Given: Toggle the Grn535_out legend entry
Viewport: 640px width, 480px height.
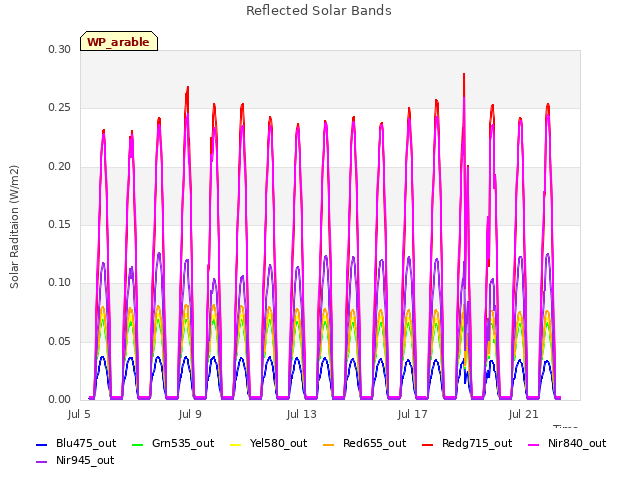Looking at the screenshot, I should pos(173,443).
